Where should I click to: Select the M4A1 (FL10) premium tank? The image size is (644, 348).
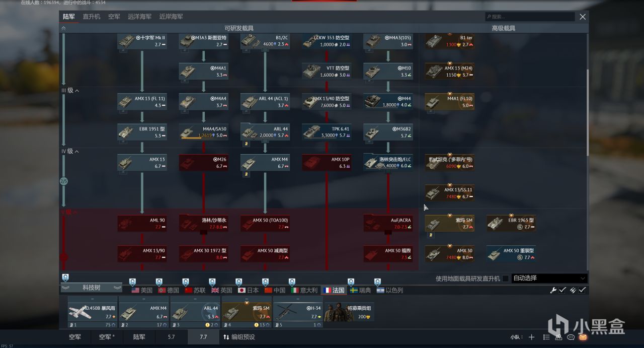[x=449, y=102]
